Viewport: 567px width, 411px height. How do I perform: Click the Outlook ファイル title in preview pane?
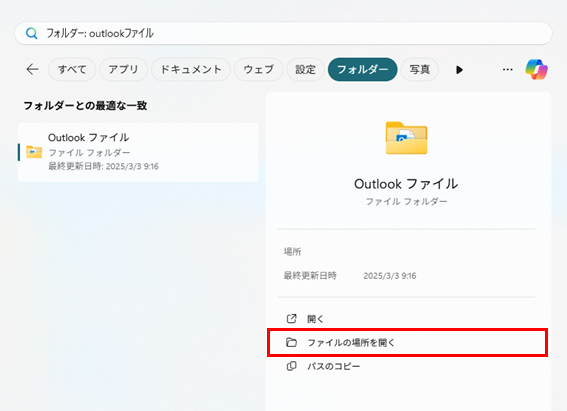click(406, 184)
